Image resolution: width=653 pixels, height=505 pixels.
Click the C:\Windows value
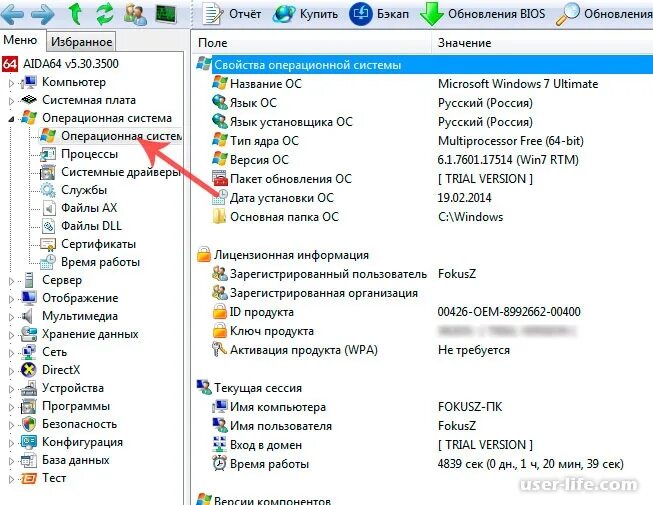point(470,217)
